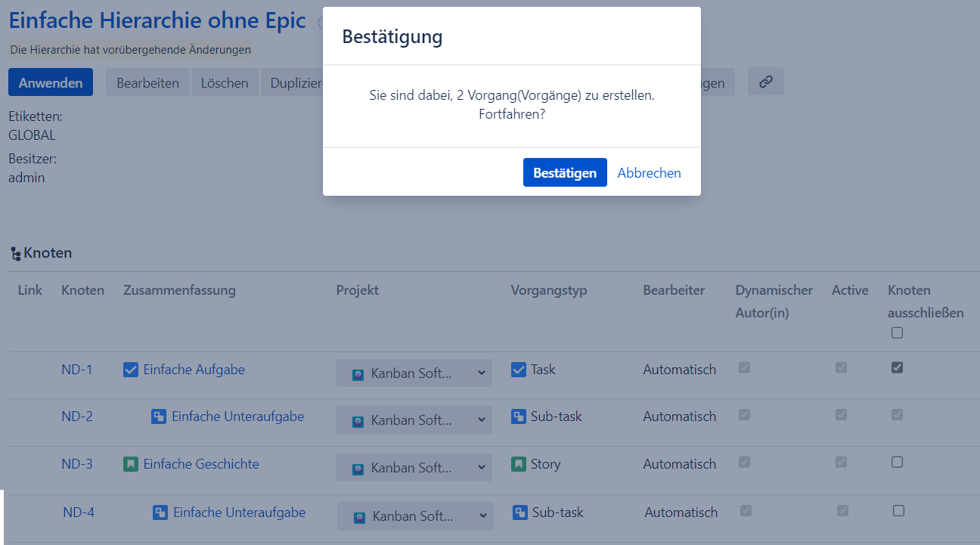The width and height of the screenshot is (980, 545).
Task: Click the copy link chain icon
Action: (765, 82)
